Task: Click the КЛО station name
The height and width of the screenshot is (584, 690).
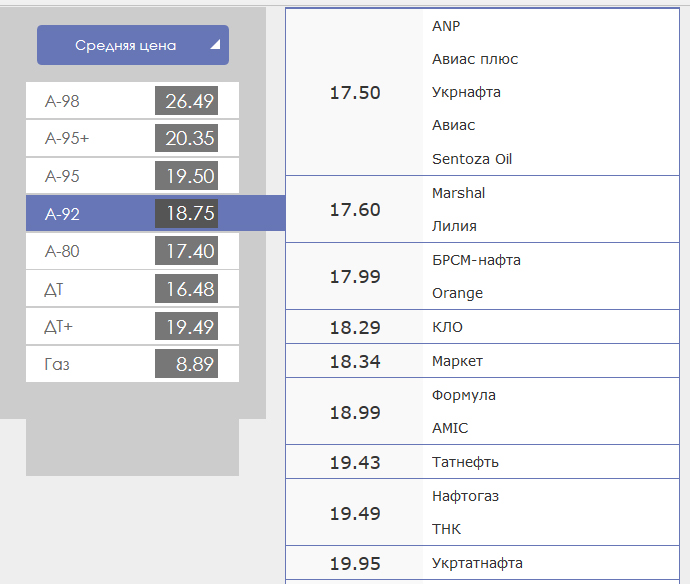Action: point(447,327)
